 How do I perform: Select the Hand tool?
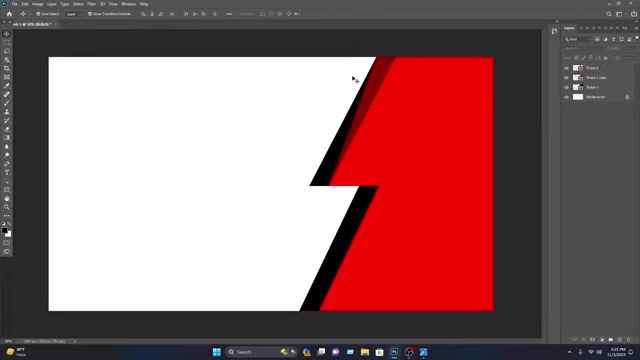[7, 198]
